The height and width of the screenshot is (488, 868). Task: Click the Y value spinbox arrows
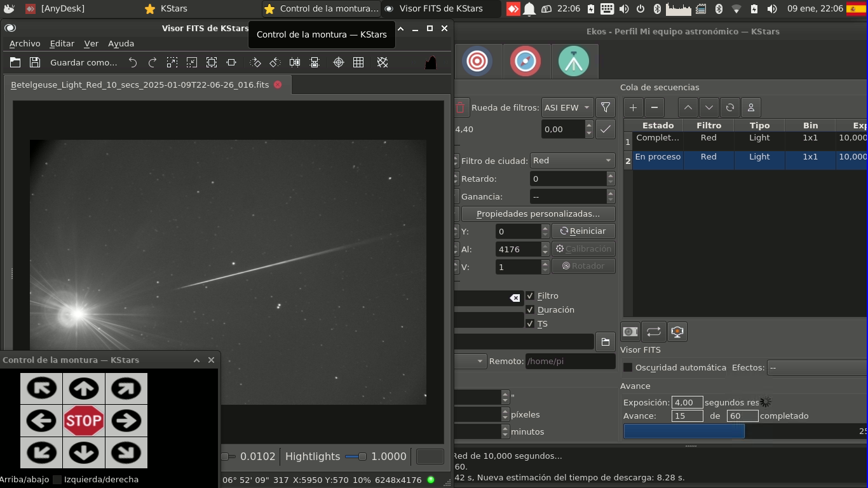(x=545, y=231)
